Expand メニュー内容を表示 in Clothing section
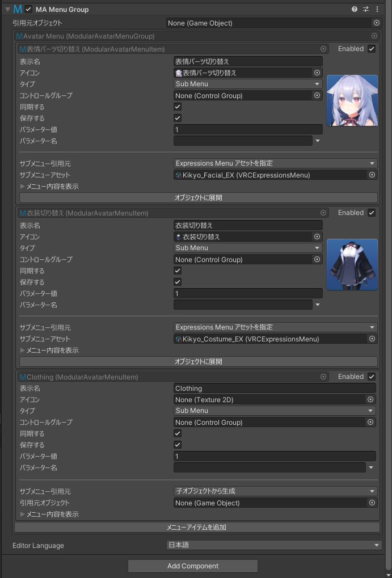The width and height of the screenshot is (392, 578). pos(23,514)
